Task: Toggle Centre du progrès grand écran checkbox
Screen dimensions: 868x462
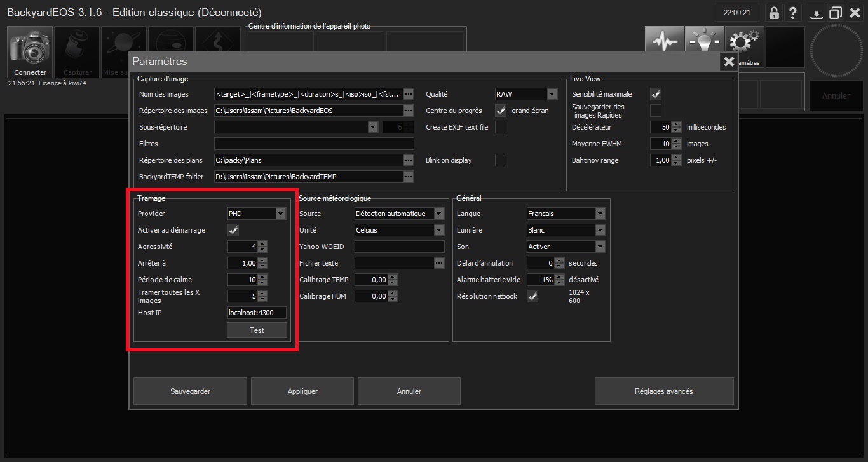Action: 501,111
